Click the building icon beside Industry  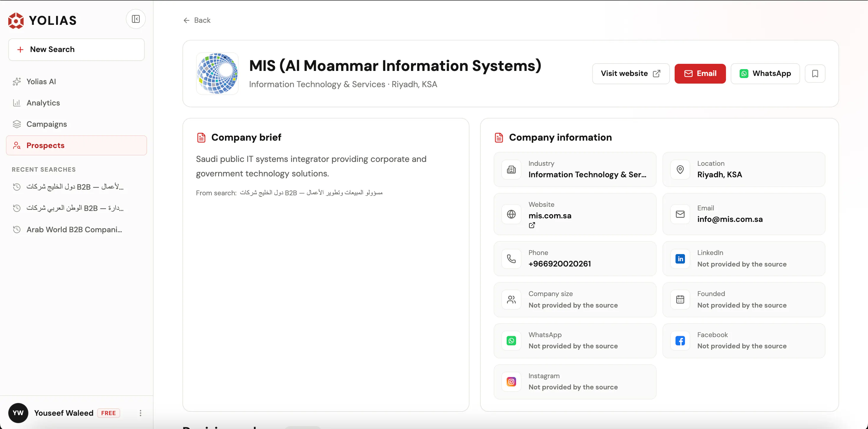click(x=511, y=170)
